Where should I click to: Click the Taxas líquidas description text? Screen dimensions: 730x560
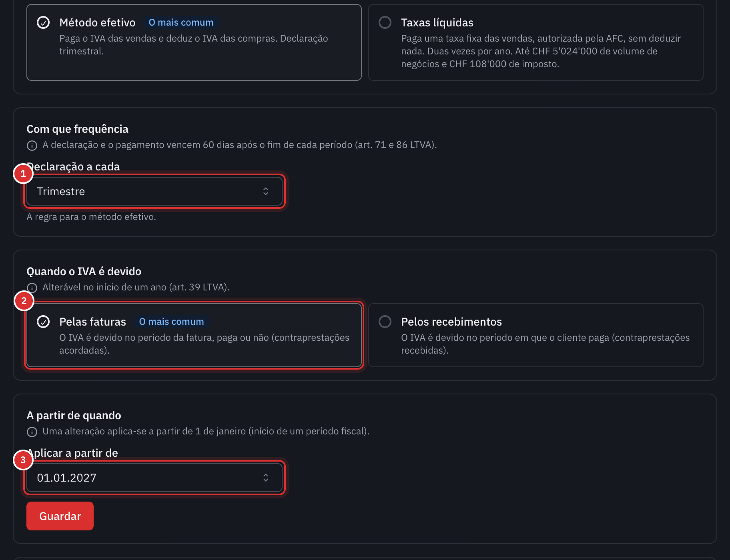point(541,51)
